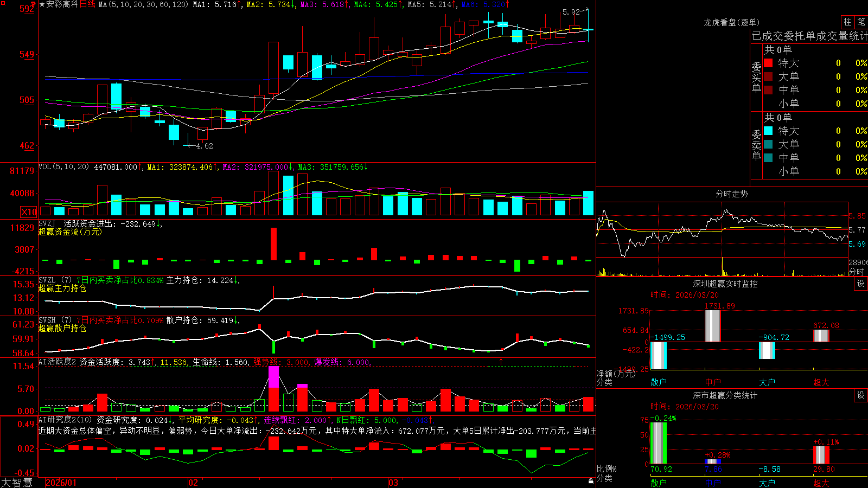
Task: Click the 已成交委托单成交量统计 header
Action: click(809, 36)
